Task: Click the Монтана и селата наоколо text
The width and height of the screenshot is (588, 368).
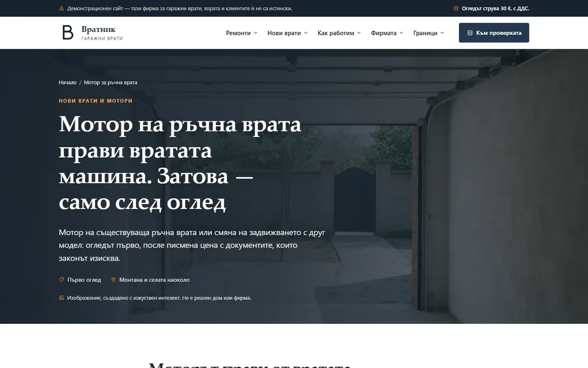Action: click(x=154, y=280)
